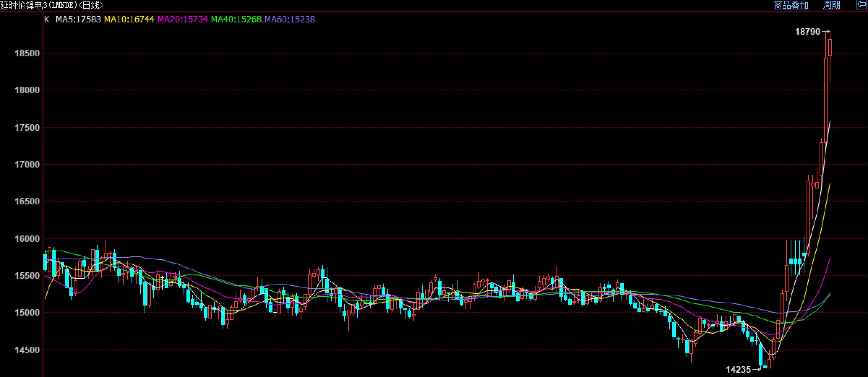
Task: Click the blue MA60:15238 label
Action: pos(289,19)
